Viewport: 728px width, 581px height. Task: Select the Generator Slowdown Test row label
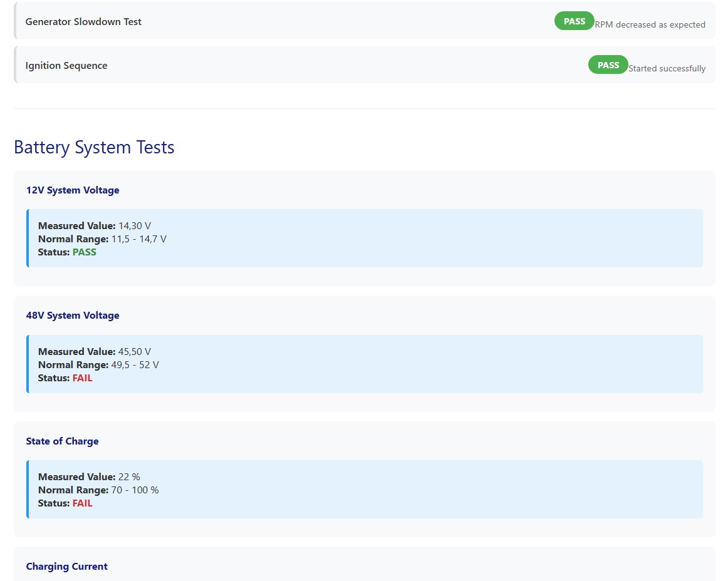[x=83, y=22]
